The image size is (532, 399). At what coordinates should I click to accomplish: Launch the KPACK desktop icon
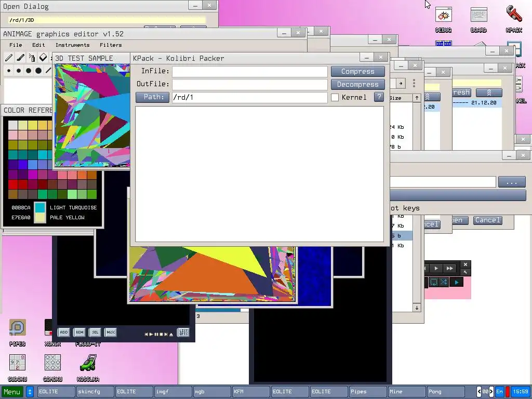[x=514, y=20]
